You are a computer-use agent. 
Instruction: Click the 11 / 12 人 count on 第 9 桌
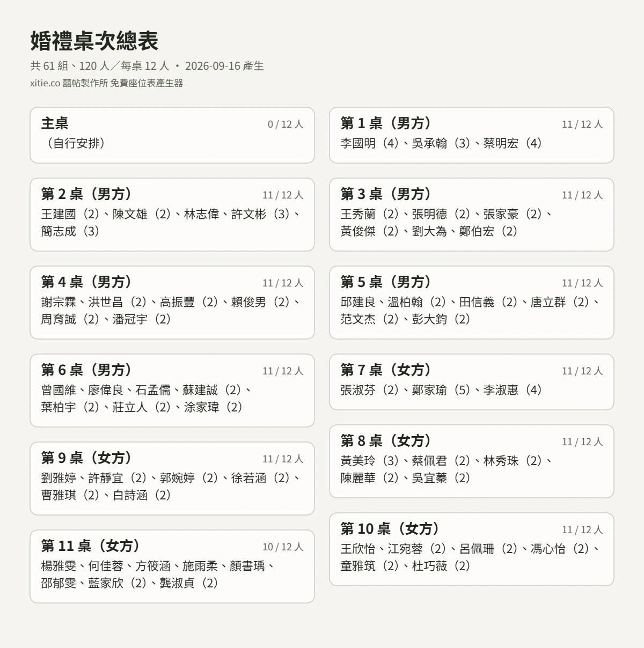283,459
